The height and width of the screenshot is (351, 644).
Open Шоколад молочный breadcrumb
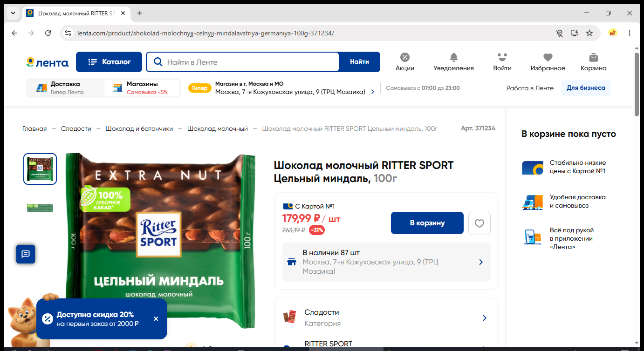(218, 128)
